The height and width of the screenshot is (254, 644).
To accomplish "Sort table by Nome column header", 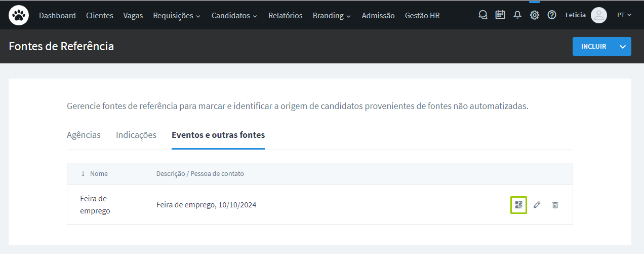I will 98,173.
